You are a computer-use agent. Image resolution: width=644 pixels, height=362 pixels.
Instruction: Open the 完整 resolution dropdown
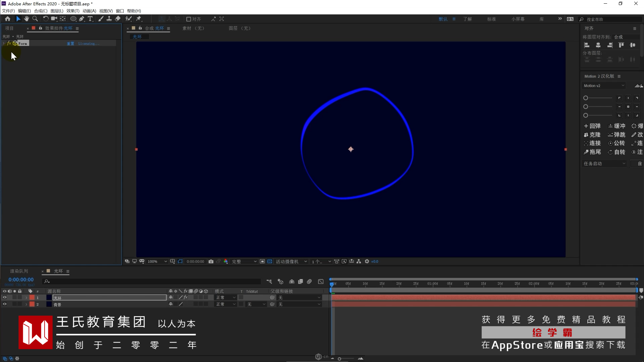point(244,261)
